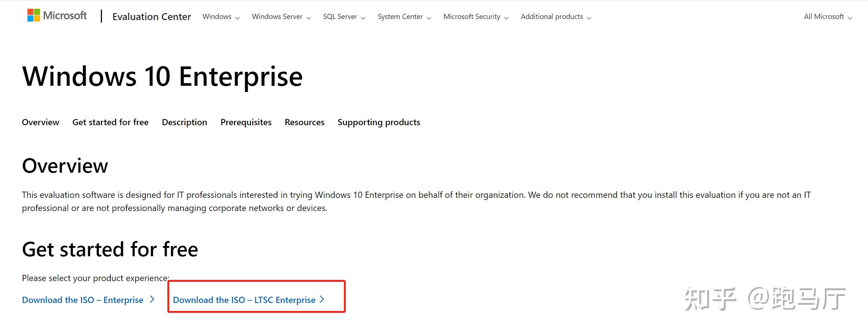Expand the Microsoft Security menu
Screen dimensions: 868x334
coord(476,17)
